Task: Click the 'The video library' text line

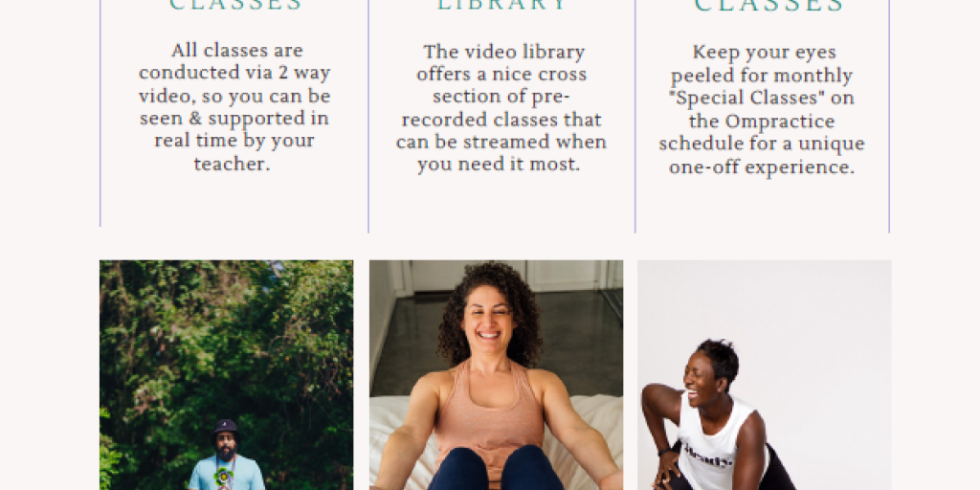Action: pyautogui.click(x=504, y=52)
